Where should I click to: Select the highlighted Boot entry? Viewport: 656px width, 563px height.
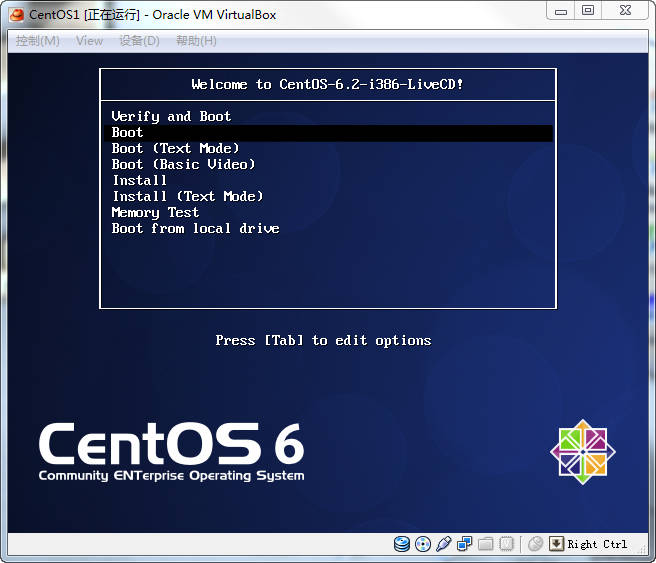click(x=328, y=133)
